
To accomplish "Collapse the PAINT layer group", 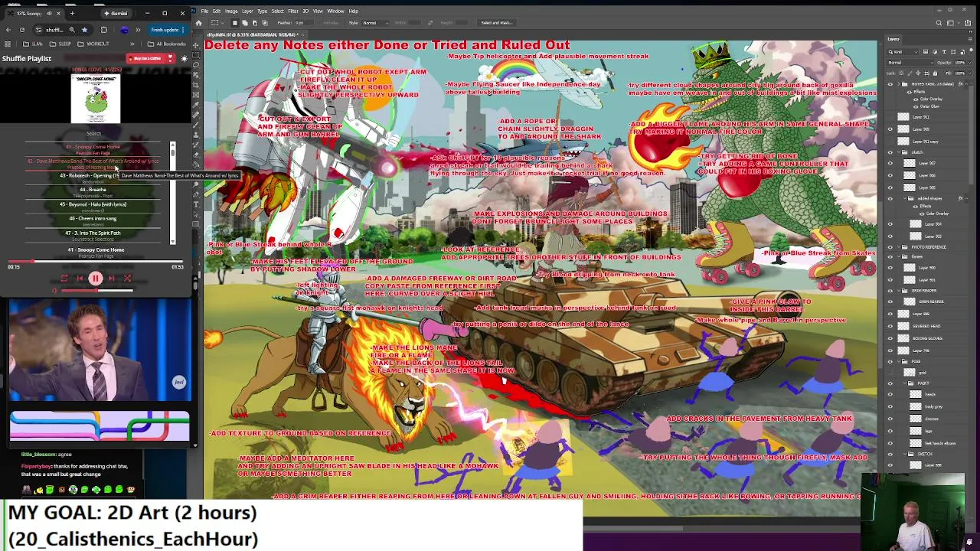I will tap(904, 383).
